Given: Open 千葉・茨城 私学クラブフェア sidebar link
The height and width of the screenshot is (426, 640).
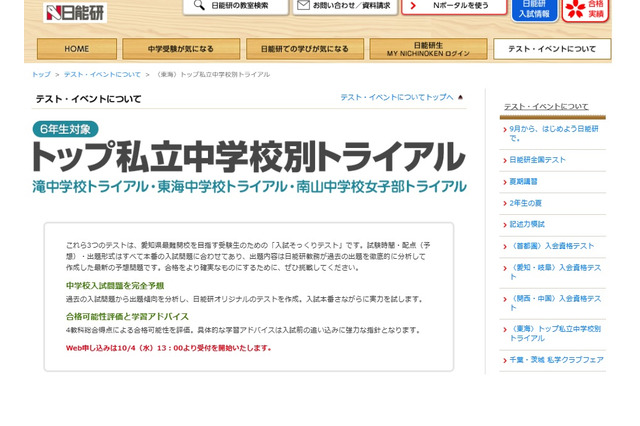Looking at the screenshot, I should (556, 360).
